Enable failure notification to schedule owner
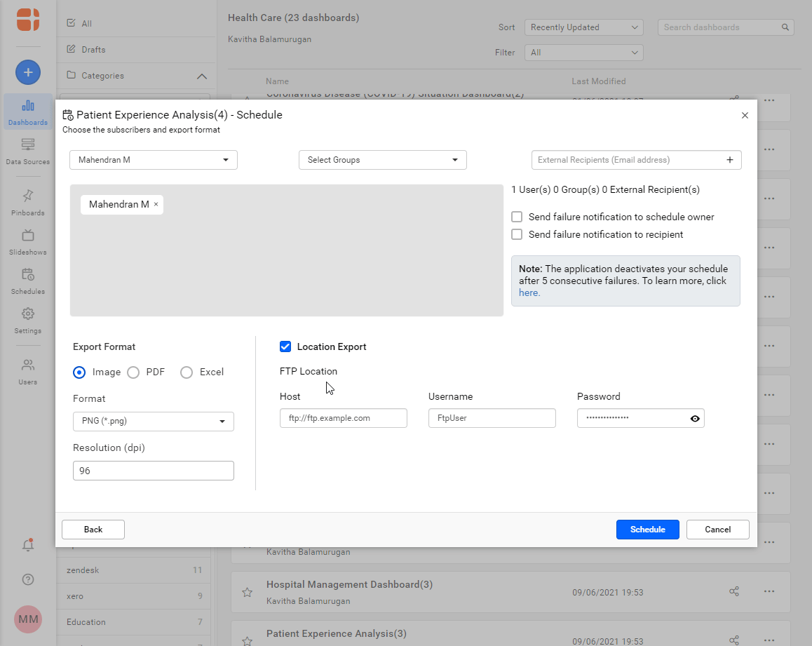 [517, 217]
